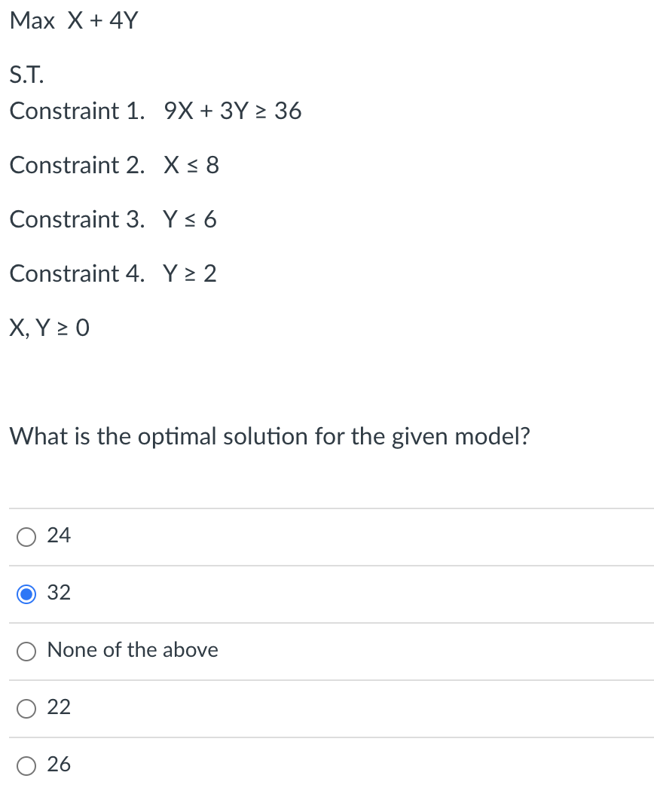Click the Constraint 2 label
Image resolution: width=654 pixels, height=812 pixels.
click(77, 165)
